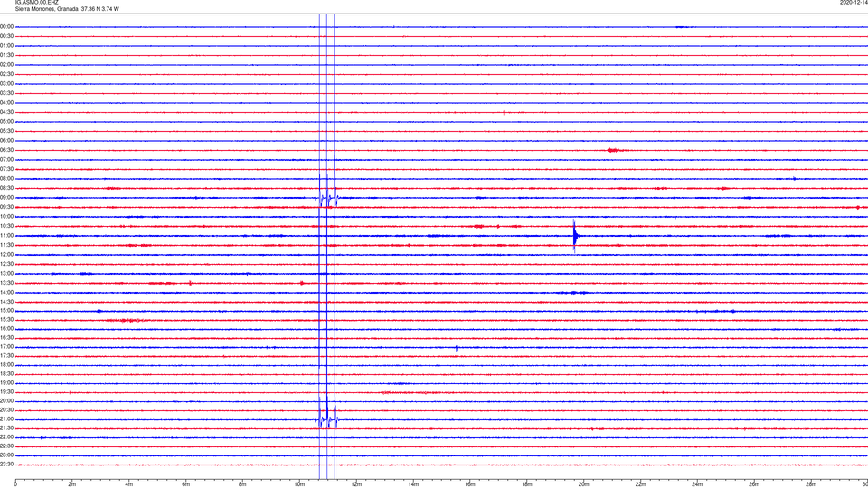The image size is (868, 488).
Task: Click the station code IG.ASMO.00.EHZ header
Action: click(36, 3)
